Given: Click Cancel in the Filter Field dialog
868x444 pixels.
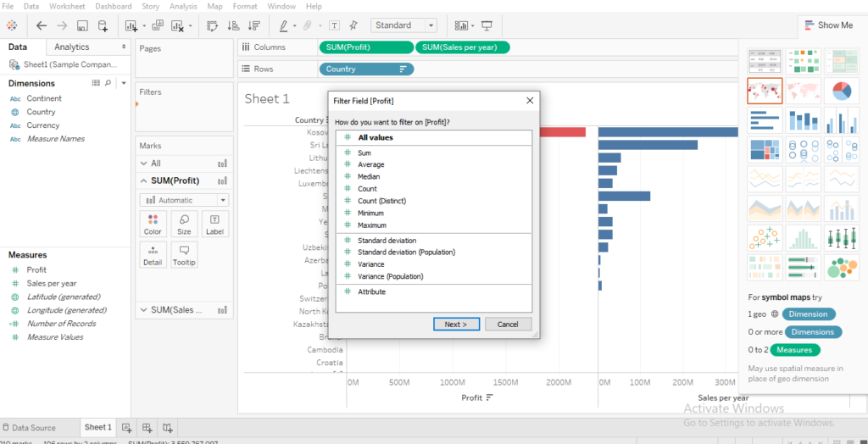Looking at the screenshot, I should [x=508, y=325].
